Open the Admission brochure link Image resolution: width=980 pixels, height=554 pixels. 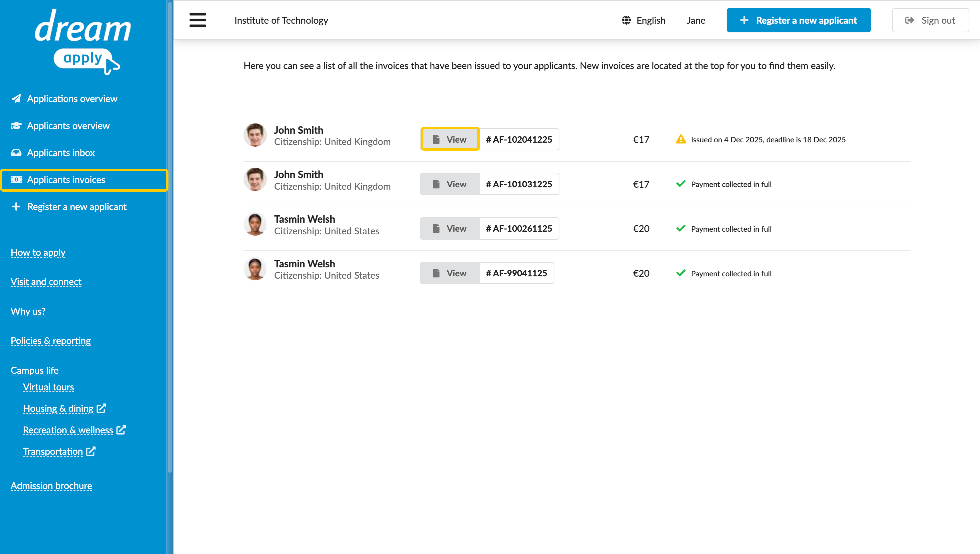(x=51, y=486)
